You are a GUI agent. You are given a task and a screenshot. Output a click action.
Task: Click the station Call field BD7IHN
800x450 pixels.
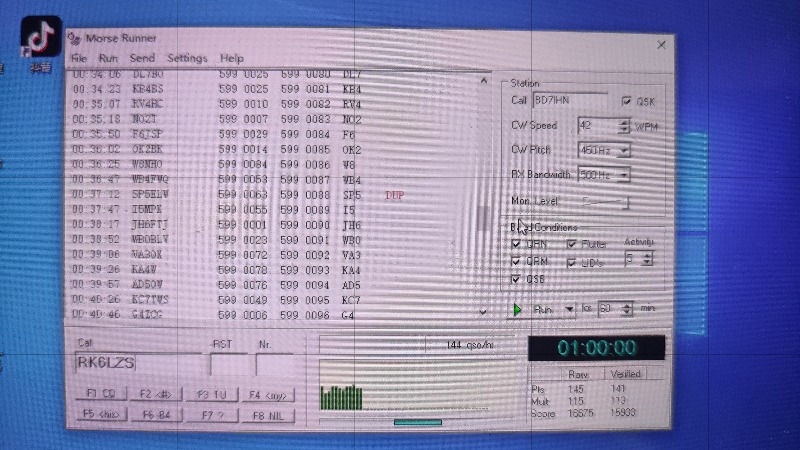[x=570, y=101]
